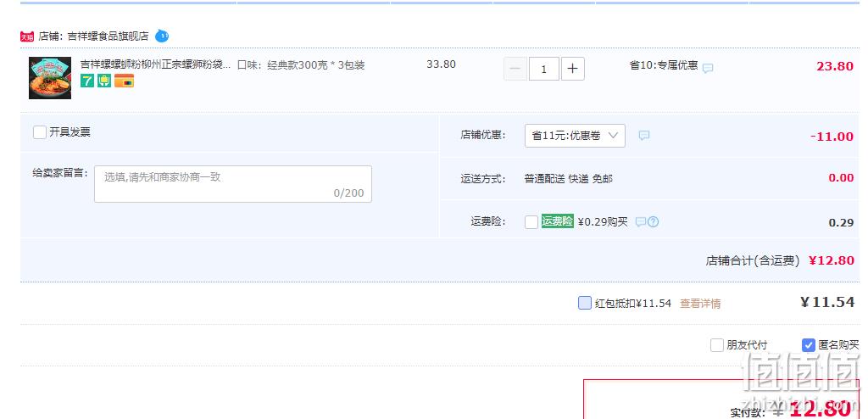Image resolution: width=868 pixels, height=419 pixels.
Task: Click the unit price 33.80
Action: click(x=441, y=64)
